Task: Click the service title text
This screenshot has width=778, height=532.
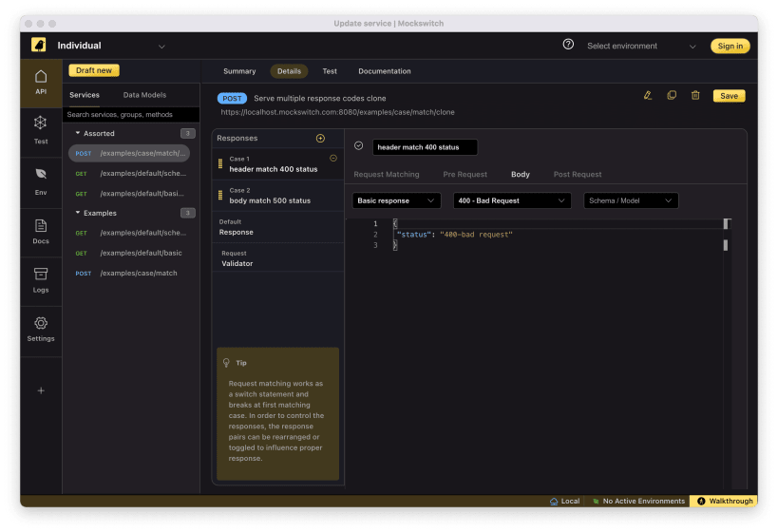Action: point(320,98)
